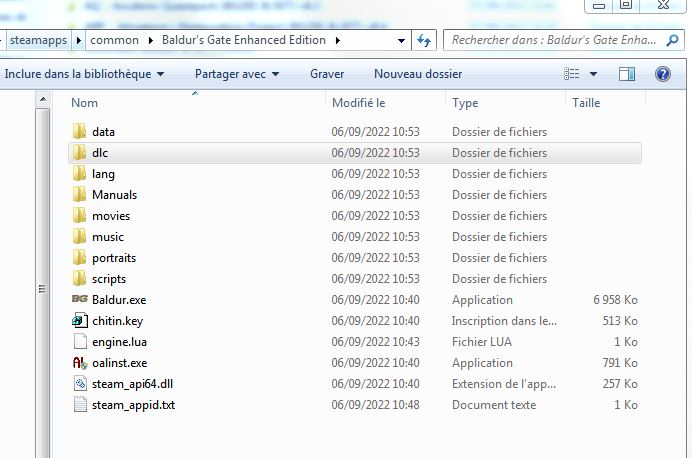This screenshot has height=458, width=692.
Task: Select the scripts folder icon
Action: [79, 279]
